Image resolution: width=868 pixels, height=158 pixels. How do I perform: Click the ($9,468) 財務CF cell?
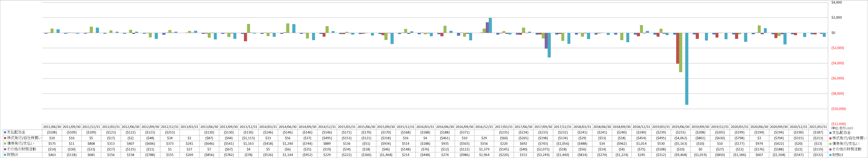pos(681,155)
